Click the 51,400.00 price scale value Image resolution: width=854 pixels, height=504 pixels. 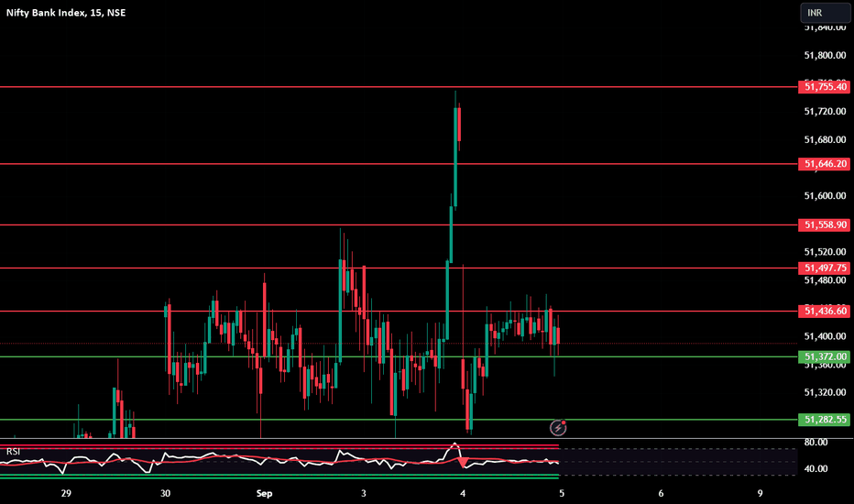coord(825,336)
